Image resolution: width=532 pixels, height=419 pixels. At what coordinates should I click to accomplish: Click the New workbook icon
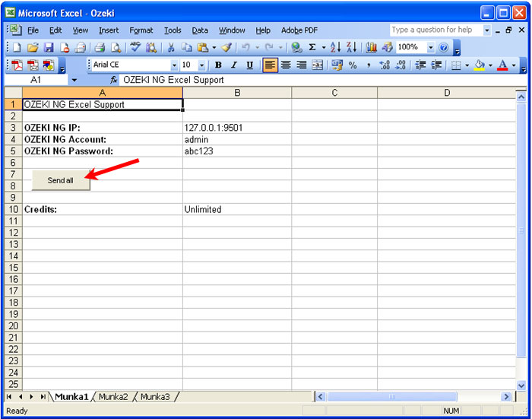(x=16, y=48)
